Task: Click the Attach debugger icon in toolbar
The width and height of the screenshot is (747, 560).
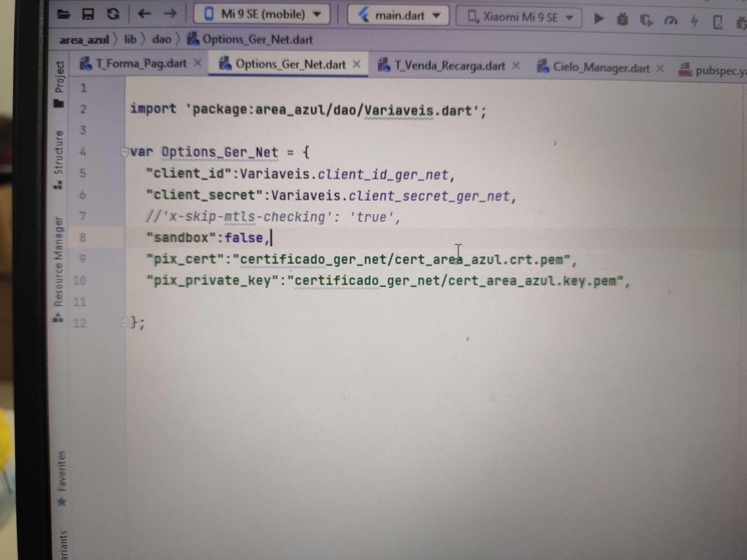Action: (x=718, y=23)
